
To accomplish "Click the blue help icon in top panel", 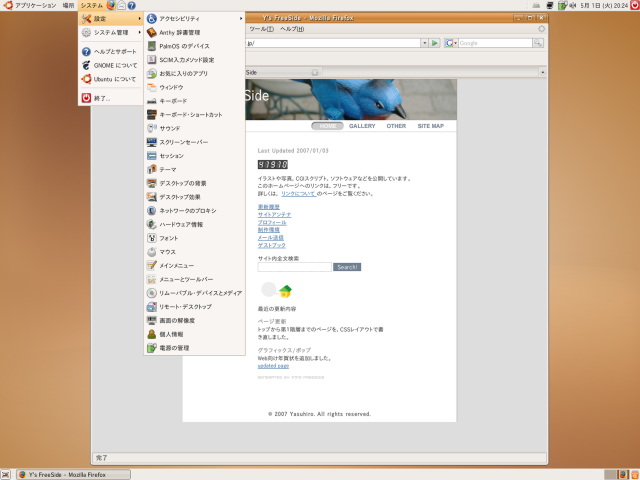I will click(132, 6).
